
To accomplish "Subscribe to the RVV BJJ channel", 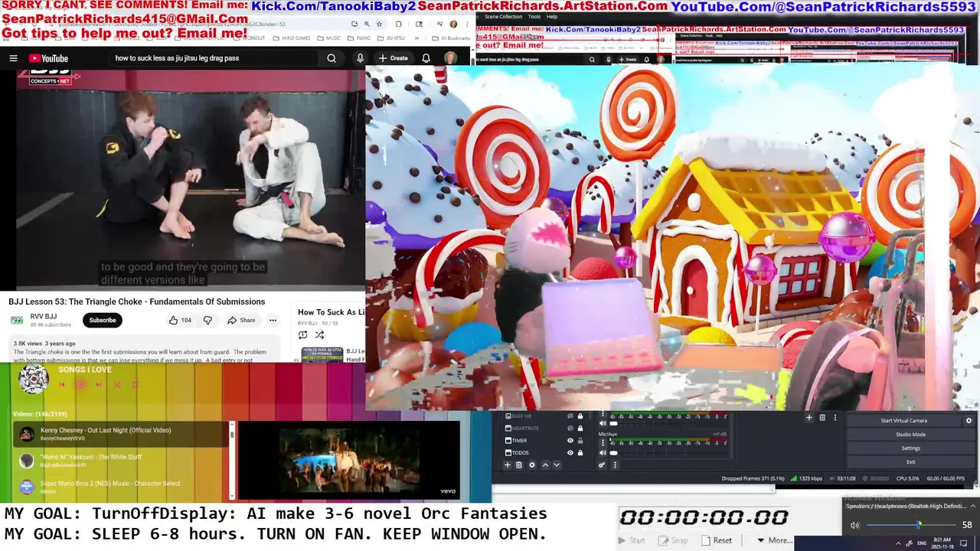I will (x=102, y=320).
